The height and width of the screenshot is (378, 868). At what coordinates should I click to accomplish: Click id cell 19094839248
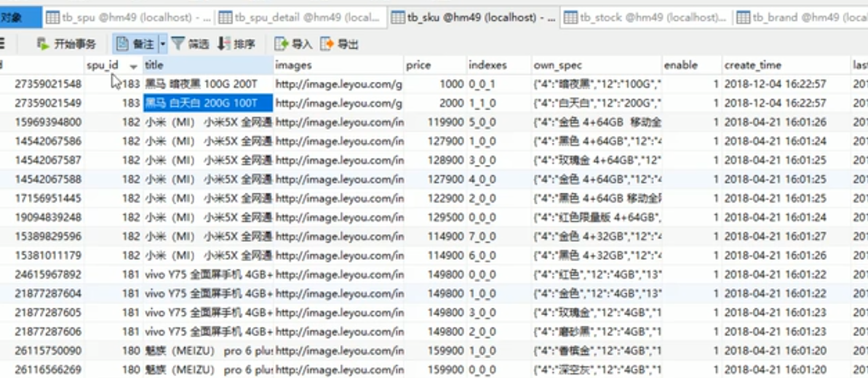48,217
